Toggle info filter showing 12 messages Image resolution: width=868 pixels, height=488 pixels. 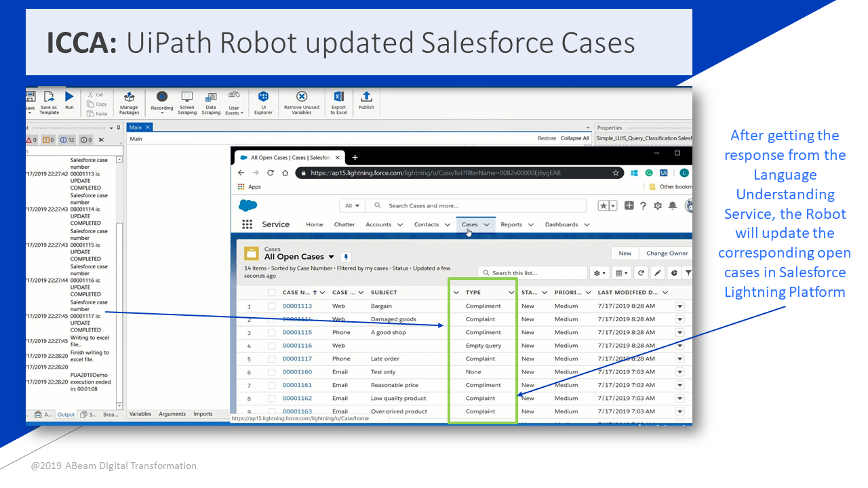(x=67, y=140)
